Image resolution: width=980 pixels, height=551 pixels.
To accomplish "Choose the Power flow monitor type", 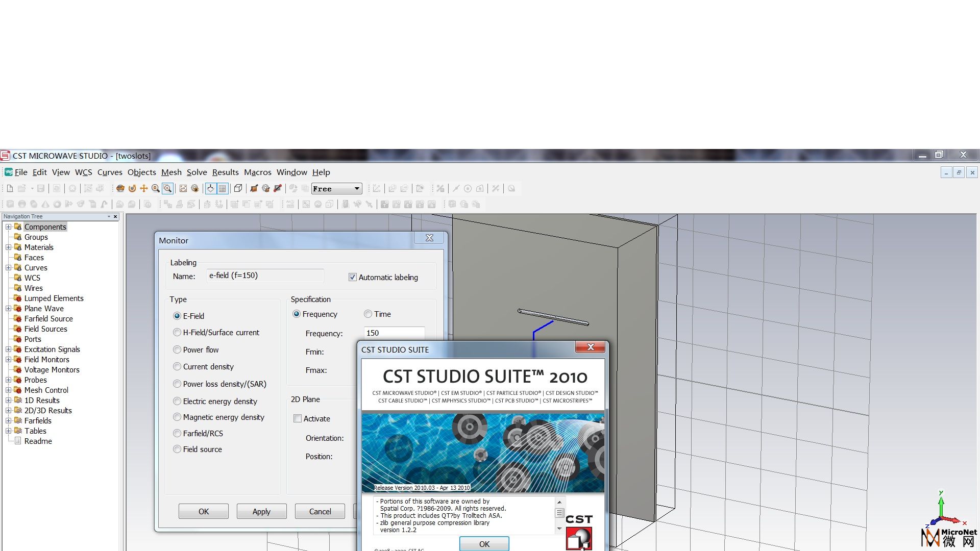I will [177, 350].
